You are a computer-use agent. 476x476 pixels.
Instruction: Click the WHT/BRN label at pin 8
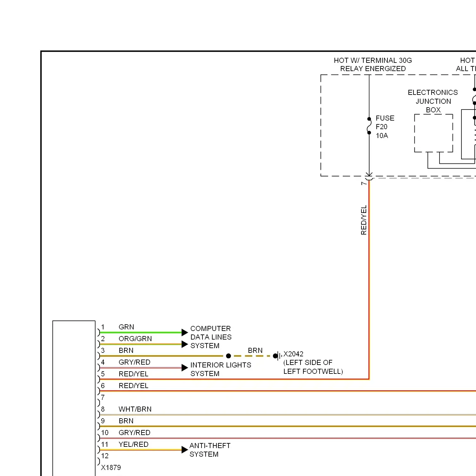point(135,409)
